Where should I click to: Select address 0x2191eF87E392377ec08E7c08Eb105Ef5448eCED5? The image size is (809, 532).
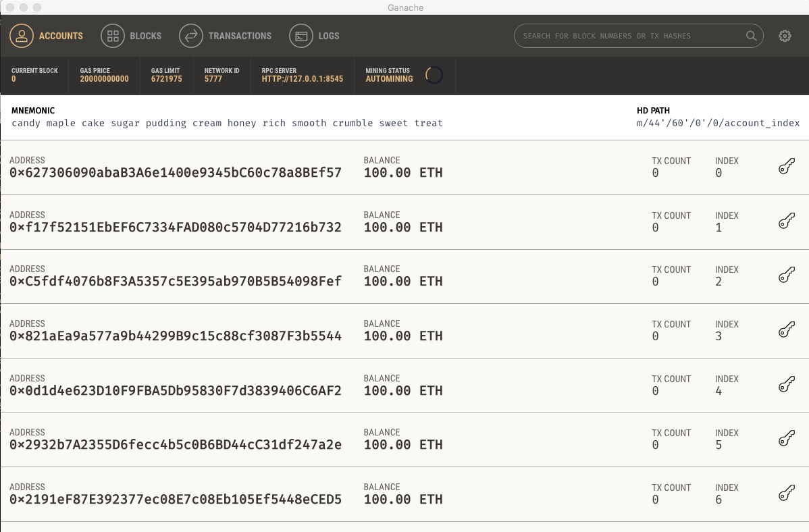point(176,500)
